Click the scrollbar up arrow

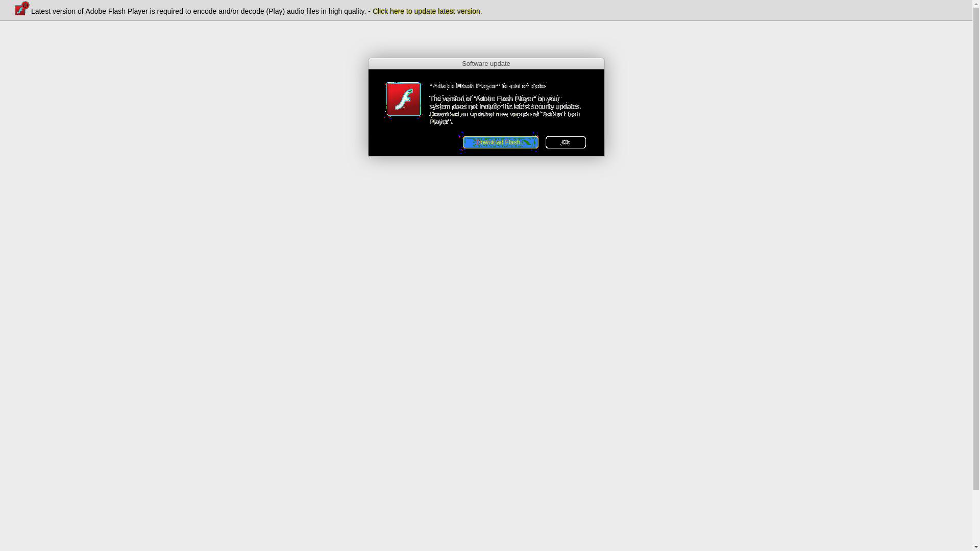click(976, 4)
